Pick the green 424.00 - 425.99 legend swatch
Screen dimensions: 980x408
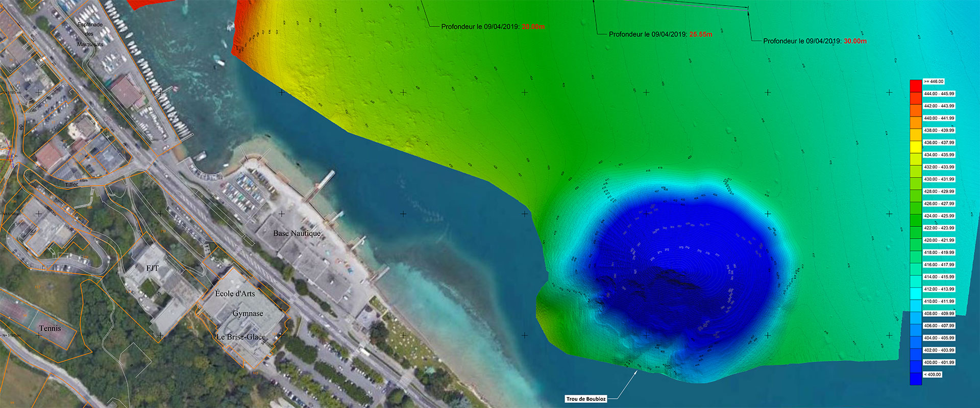(x=916, y=220)
